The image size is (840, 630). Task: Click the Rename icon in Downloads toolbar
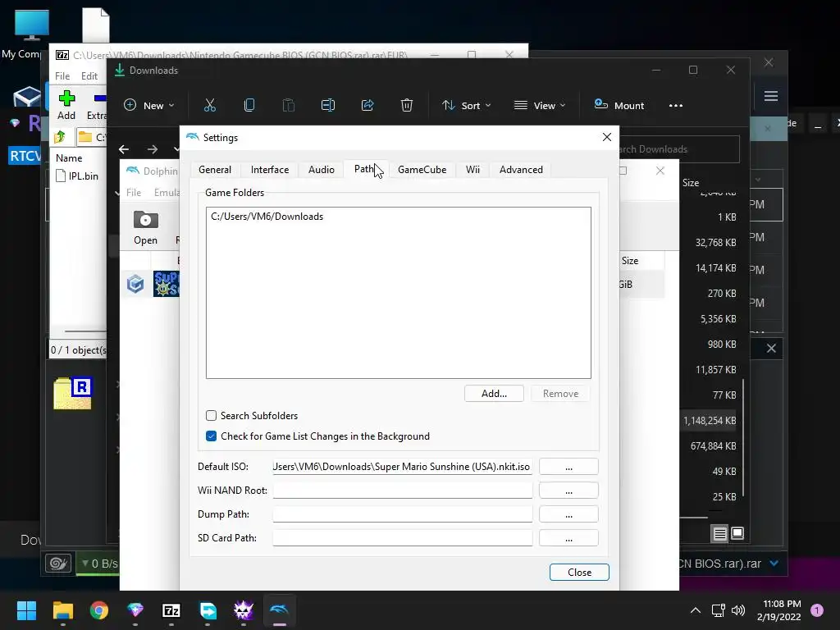328,106
